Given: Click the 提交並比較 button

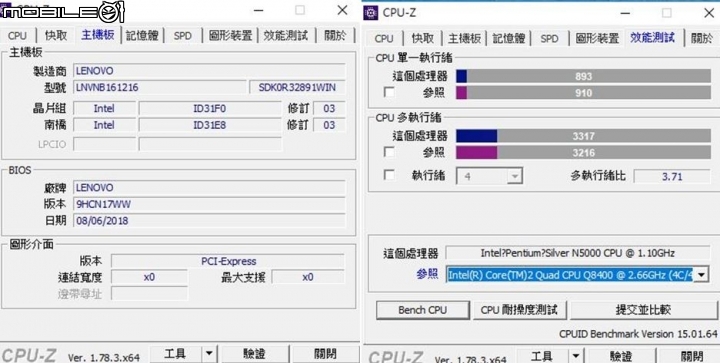Looking at the screenshot, I should point(643,310).
